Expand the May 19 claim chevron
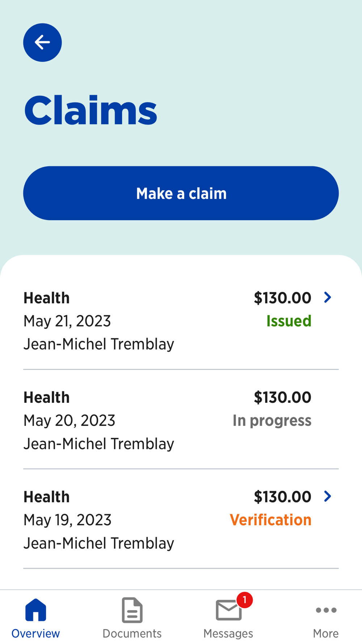This screenshot has height=644, width=362. (x=328, y=496)
